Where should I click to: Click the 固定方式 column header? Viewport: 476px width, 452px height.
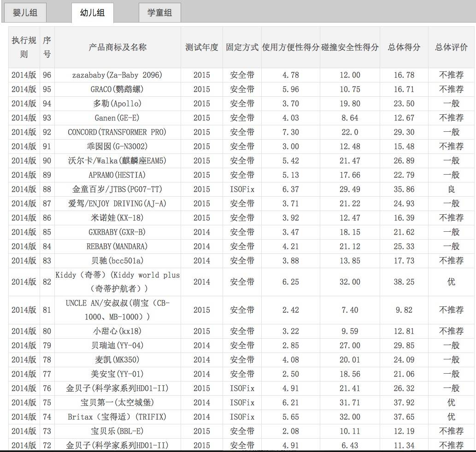pyautogui.click(x=242, y=47)
